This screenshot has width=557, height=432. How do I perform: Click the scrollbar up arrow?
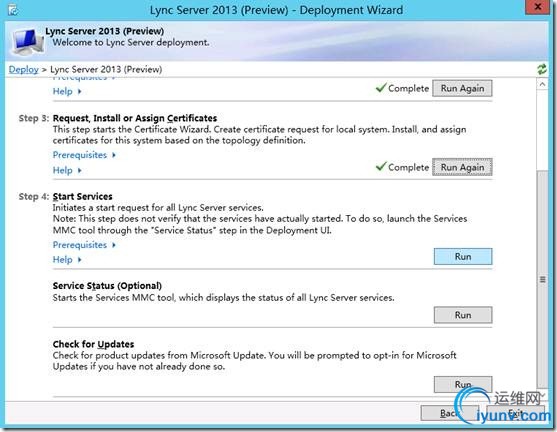542,84
